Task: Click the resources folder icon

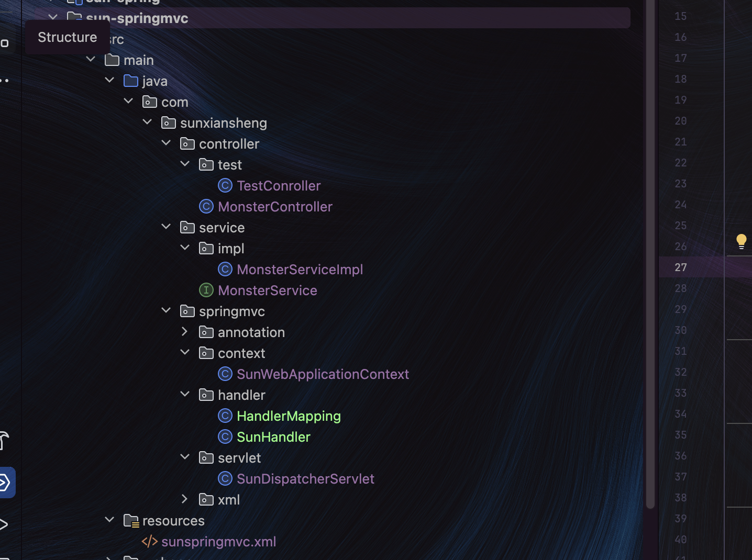Action: (131, 520)
